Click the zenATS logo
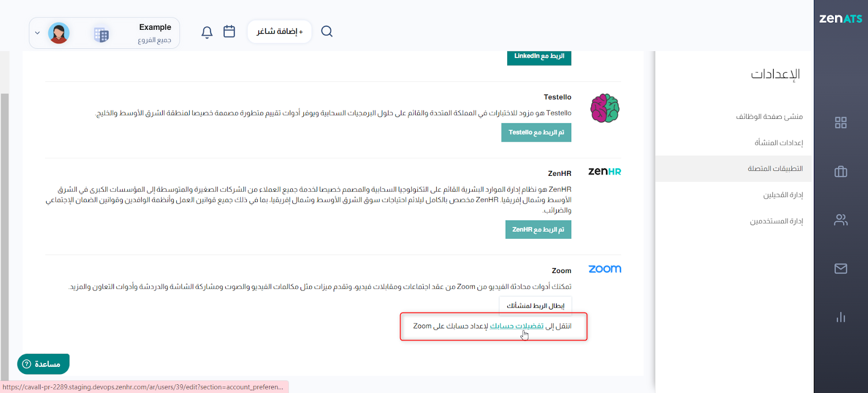The width and height of the screenshot is (868, 393). coord(840,18)
